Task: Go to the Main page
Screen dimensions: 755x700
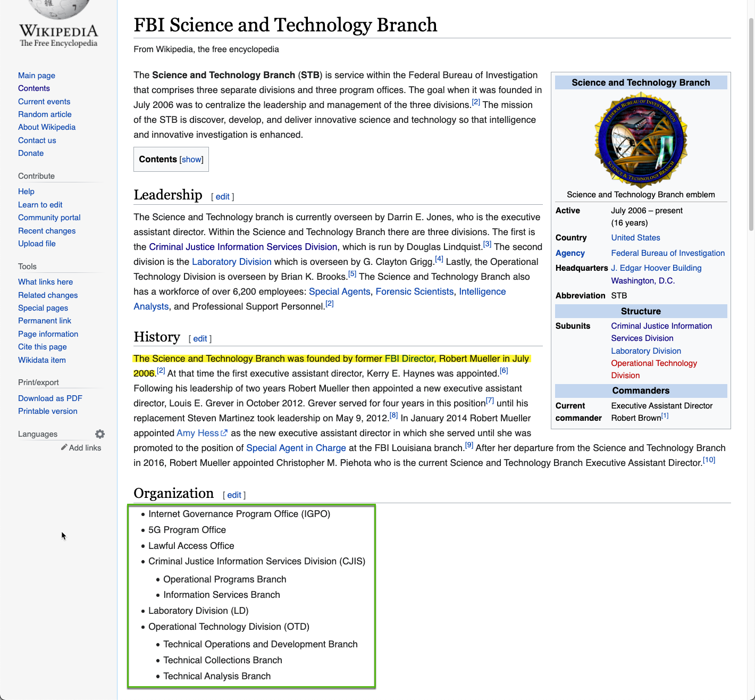Action: pyautogui.click(x=37, y=76)
